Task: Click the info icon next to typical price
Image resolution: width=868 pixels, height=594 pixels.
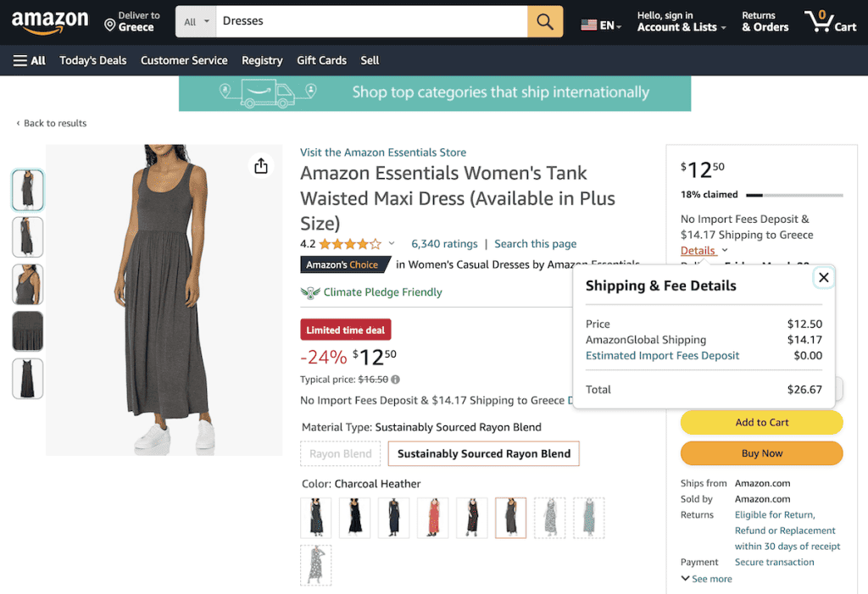Action: (394, 380)
